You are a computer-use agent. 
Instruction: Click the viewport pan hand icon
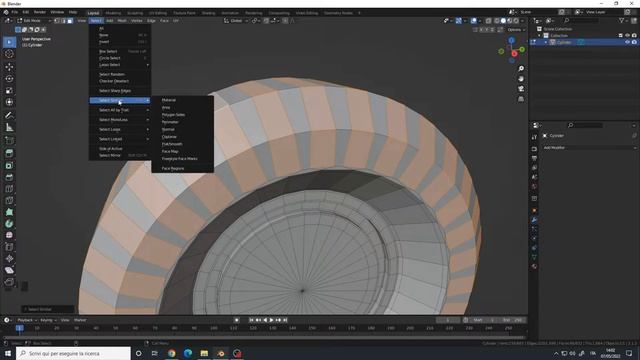point(521,79)
